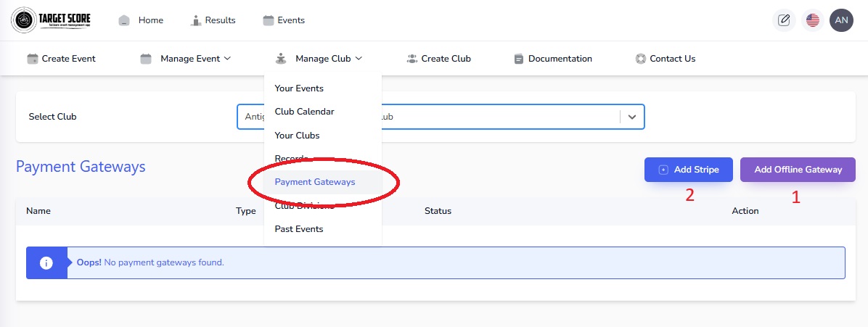The height and width of the screenshot is (327, 868).
Task: Click the edit note icon in header
Action: pos(784,20)
